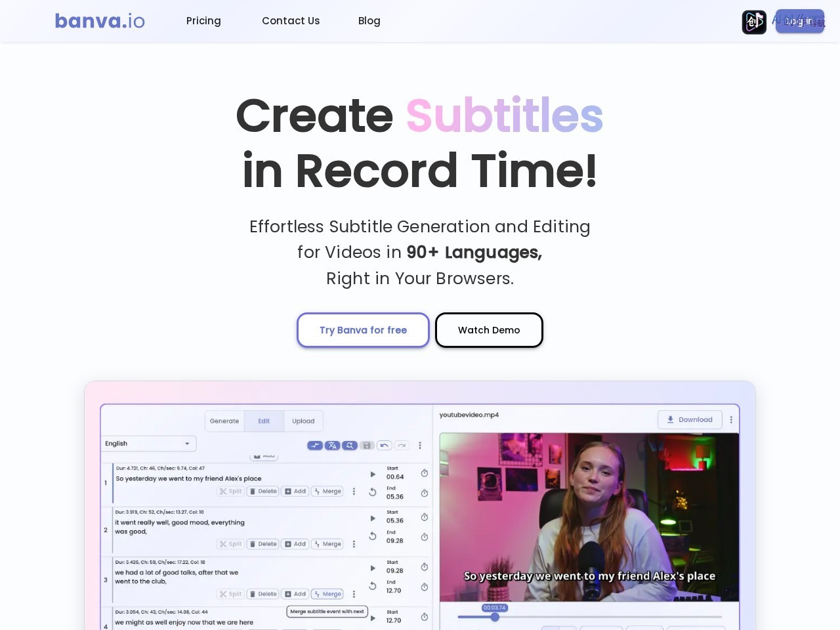
Task: Play subtitle line 2 with its play arrow
Action: (x=373, y=518)
